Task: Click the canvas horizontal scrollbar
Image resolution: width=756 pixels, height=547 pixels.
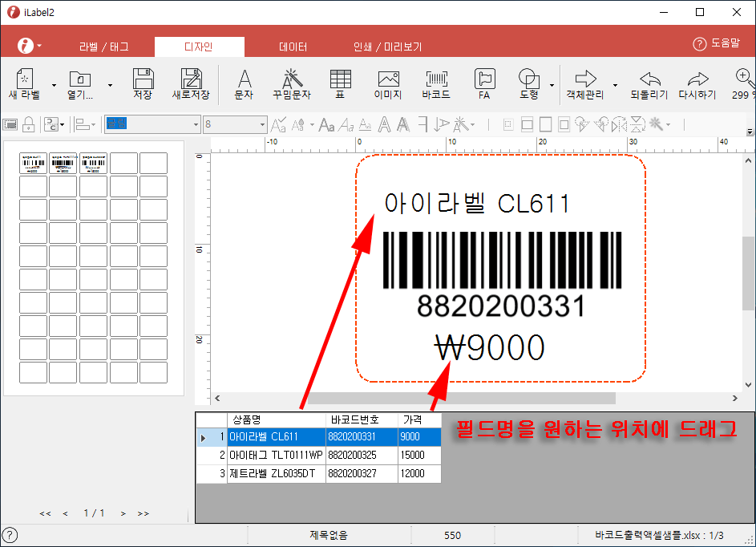Action: coord(462,398)
